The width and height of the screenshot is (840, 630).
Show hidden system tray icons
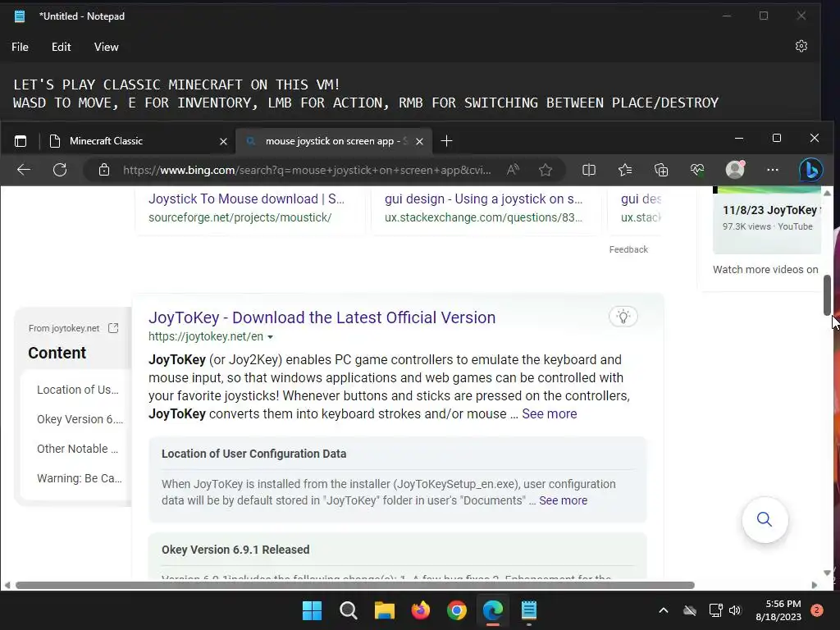663,610
